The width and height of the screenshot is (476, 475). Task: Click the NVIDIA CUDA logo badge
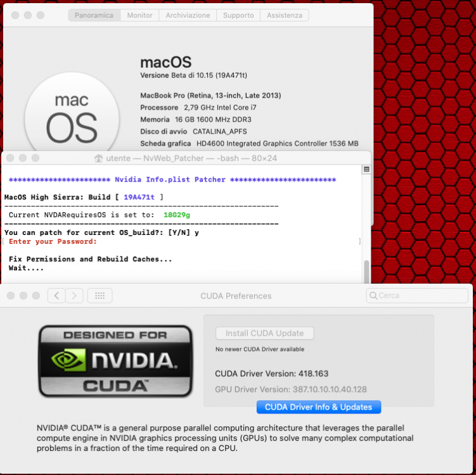(x=115, y=361)
